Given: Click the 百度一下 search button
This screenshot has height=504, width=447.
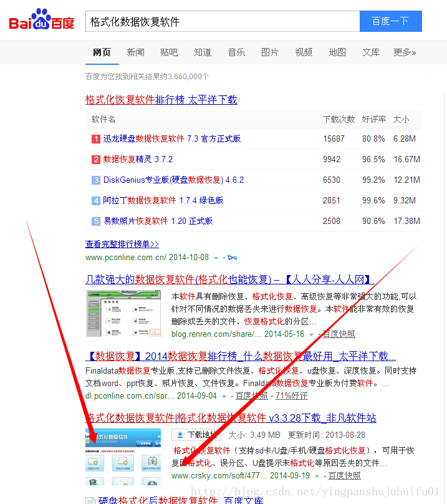Looking at the screenshot, I should 390,21.
